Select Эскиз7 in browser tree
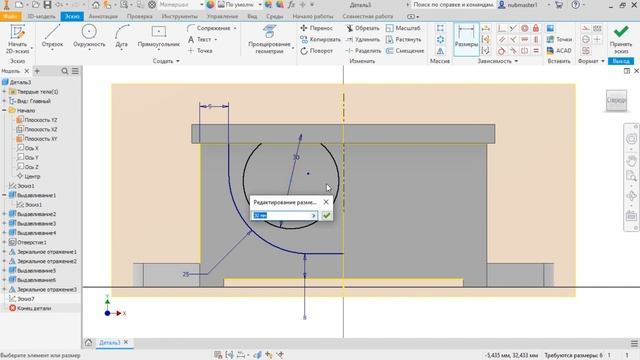Screen dimensions: 640x360 [x=22, y=299]
